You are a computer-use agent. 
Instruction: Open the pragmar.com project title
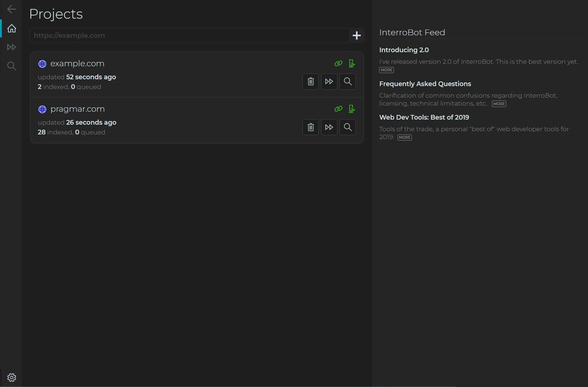[x=77, y=109]
